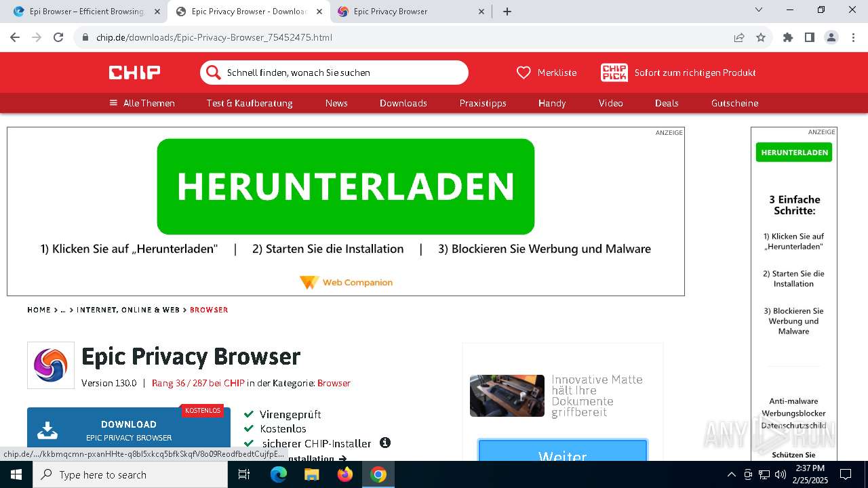Open File Explorer from the taskbar
The height and width of the screenshot is (488, 868).
(311, 474)
